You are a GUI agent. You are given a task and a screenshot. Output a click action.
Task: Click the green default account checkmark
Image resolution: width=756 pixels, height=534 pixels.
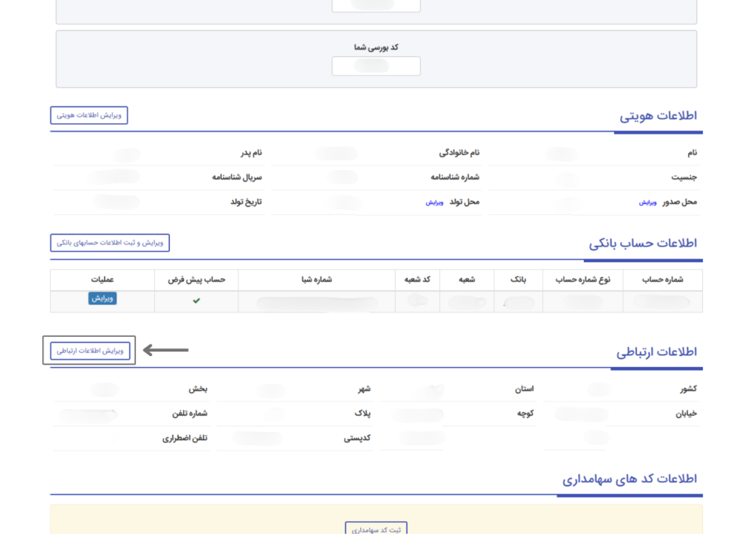tap(196, 301)
